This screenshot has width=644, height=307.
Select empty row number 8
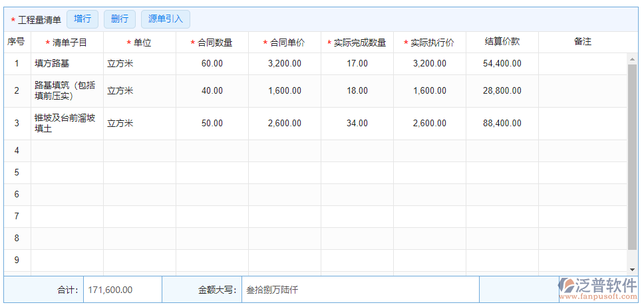(x=17, y=238)
